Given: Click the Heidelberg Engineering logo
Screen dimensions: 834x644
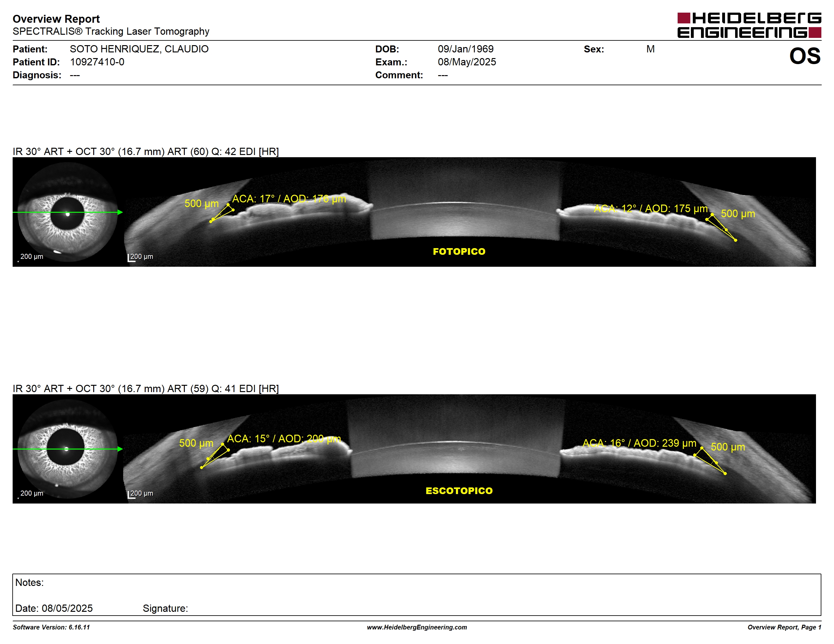Looking at the screenshot, I should click(749, 25).
